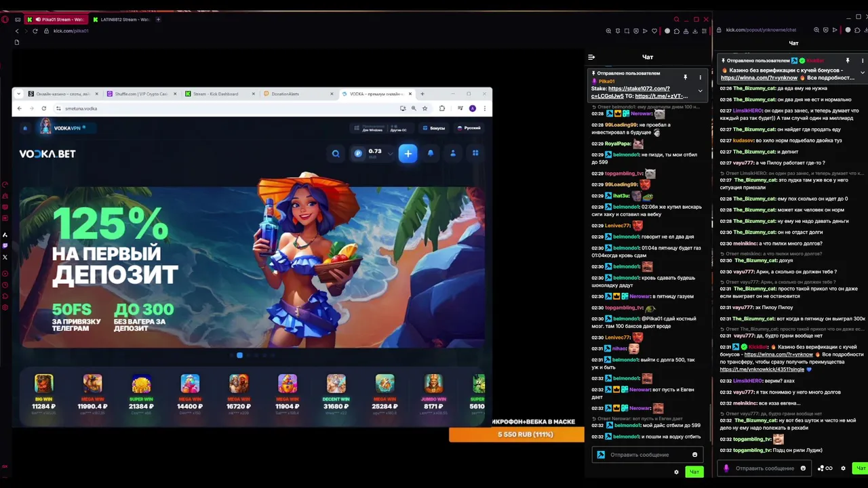This screenshot has width=868, height=488.
Task: Click the home icon beside VODKAVPN
Action: (25, 128)
